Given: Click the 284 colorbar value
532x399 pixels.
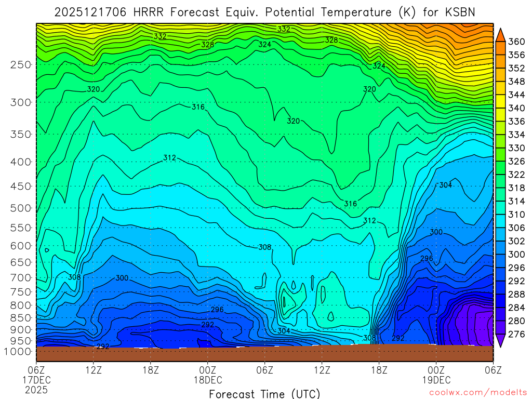Looking at the screenshot, I should pos(516,308).
